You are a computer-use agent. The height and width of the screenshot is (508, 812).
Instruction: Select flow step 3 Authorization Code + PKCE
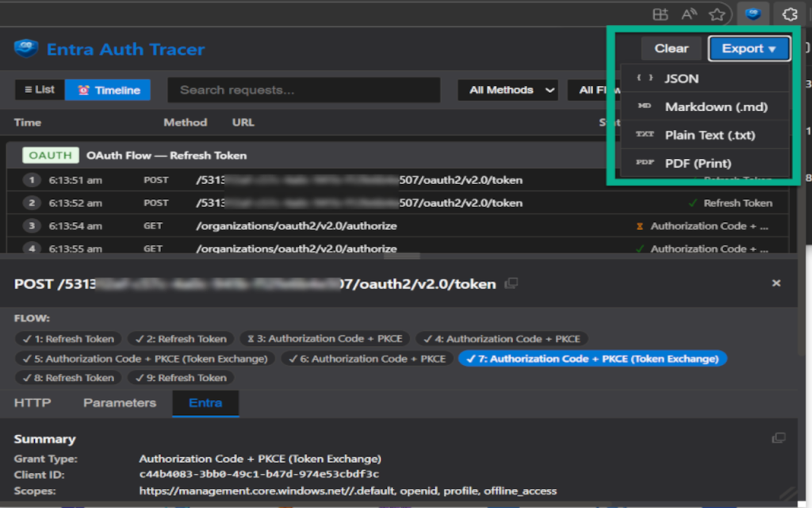coord(324,339)
